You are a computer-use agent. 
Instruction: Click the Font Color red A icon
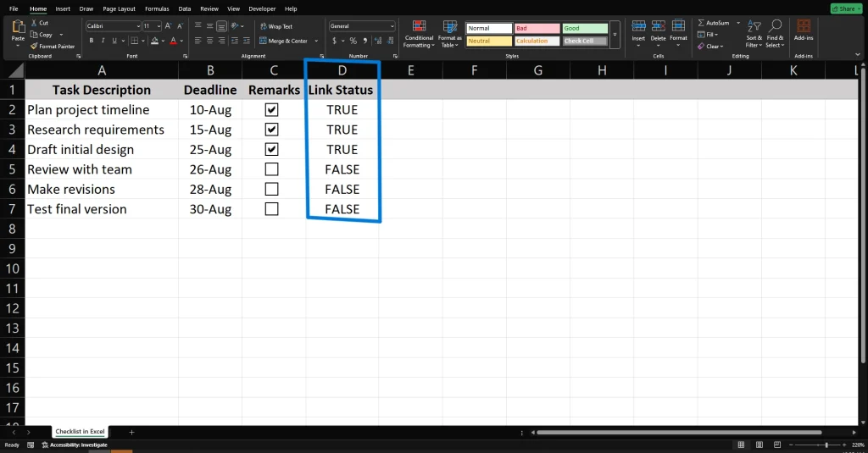tap(173, 41)
